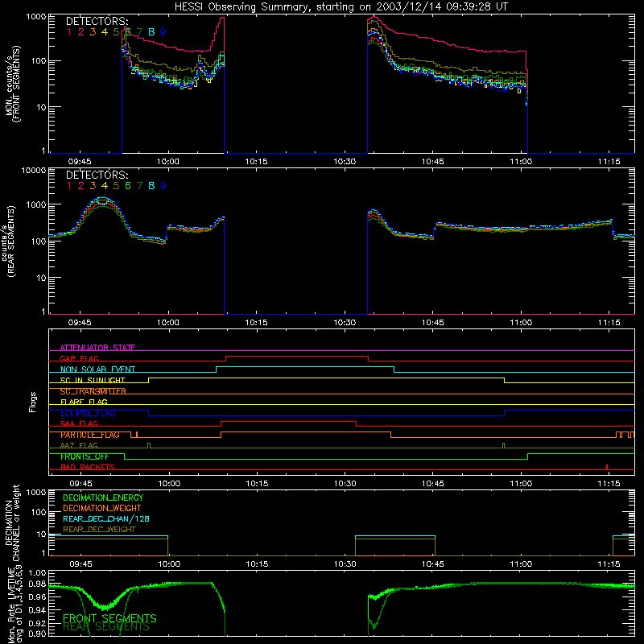The width and height of the screenshot is (644, 644).
Task: Click the DECIMATION_ENERGY legend entry
Action: point(103,497)
